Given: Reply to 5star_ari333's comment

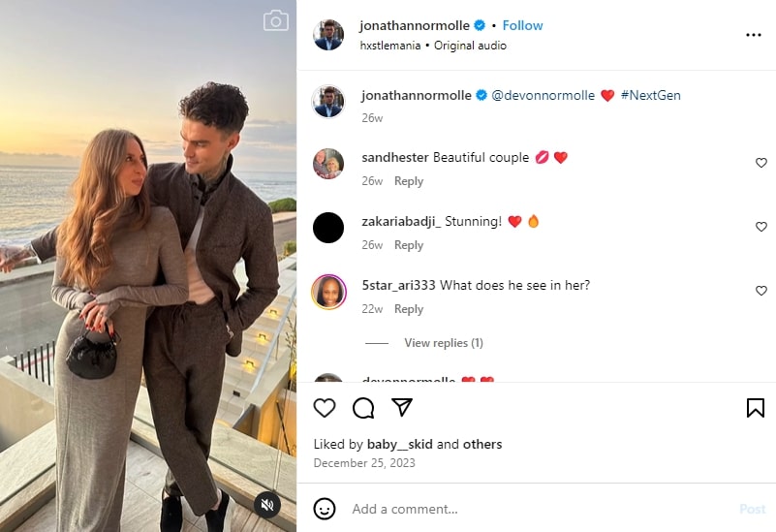Looking at the screenshot, I should tap(409, 309).
